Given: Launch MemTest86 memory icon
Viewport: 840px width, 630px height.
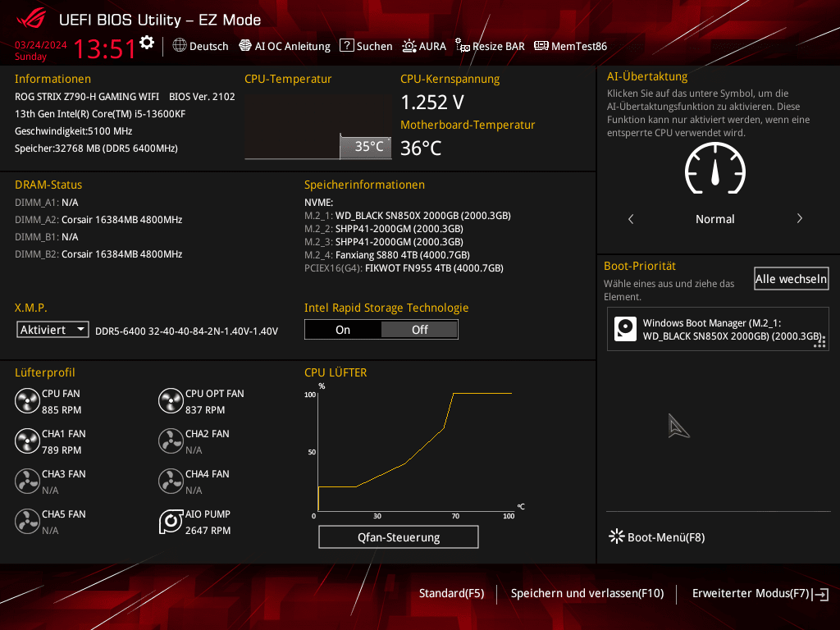Looking at the screenshot, I should click(x=541, y=46).
